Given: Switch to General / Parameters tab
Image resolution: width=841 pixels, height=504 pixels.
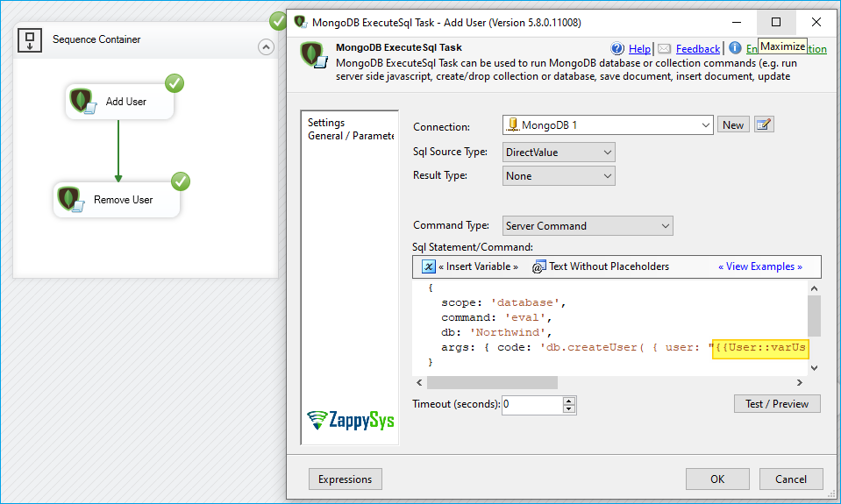Looking at the screenshot, I should click(351, 136).
